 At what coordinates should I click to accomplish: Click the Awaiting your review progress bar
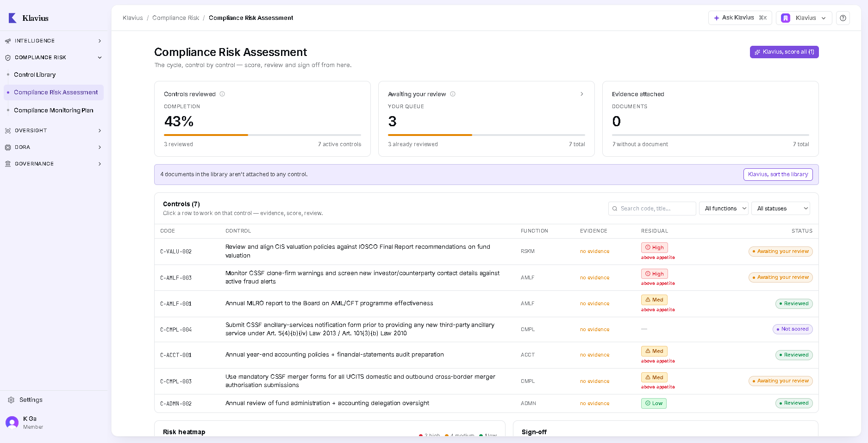click(x=487, y=135)
